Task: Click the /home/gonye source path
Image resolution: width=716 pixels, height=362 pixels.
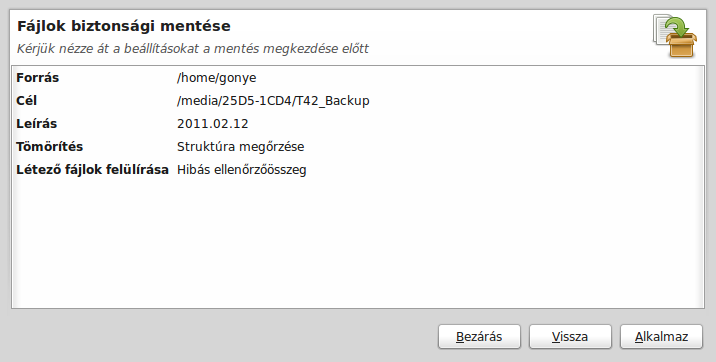Action: [216, 78]
